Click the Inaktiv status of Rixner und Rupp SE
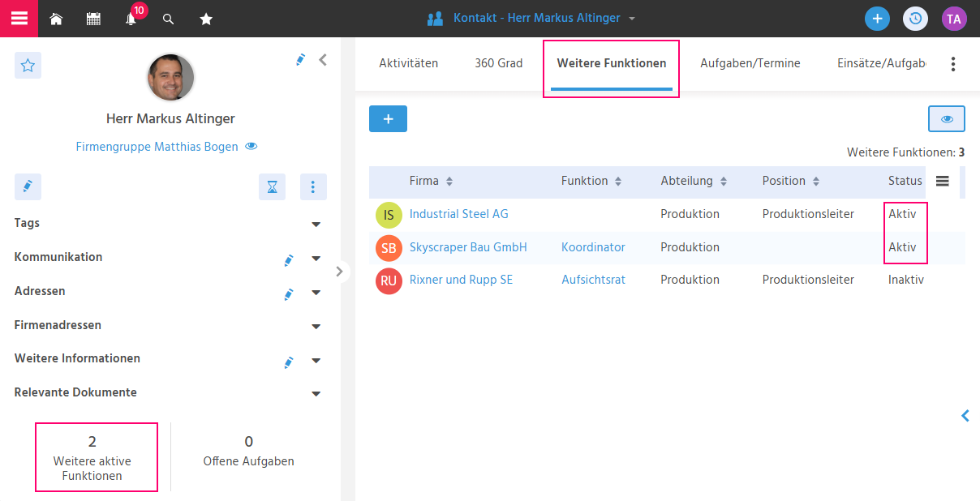Image resolution: width=980 pixels, height=501 pixels. click(906, 280)
